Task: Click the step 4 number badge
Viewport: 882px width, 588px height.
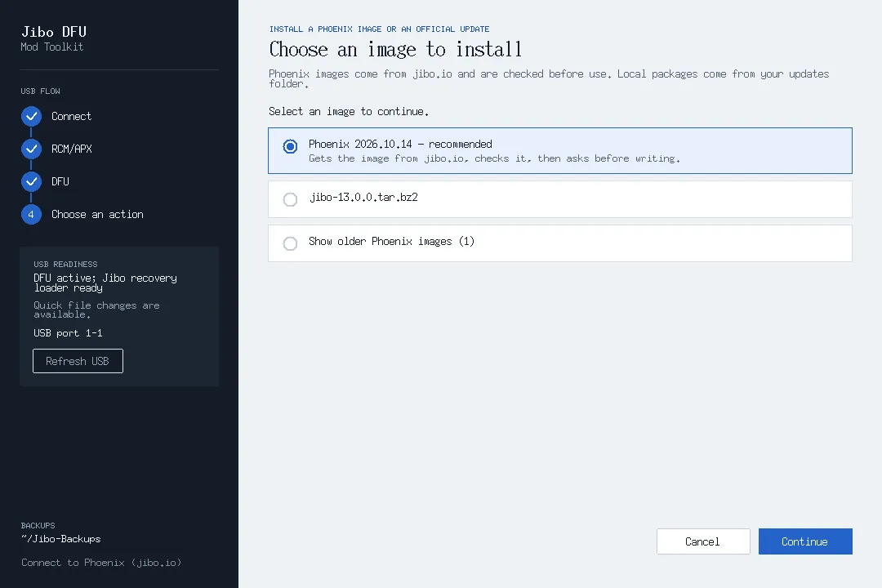Action: click(32, 215)
